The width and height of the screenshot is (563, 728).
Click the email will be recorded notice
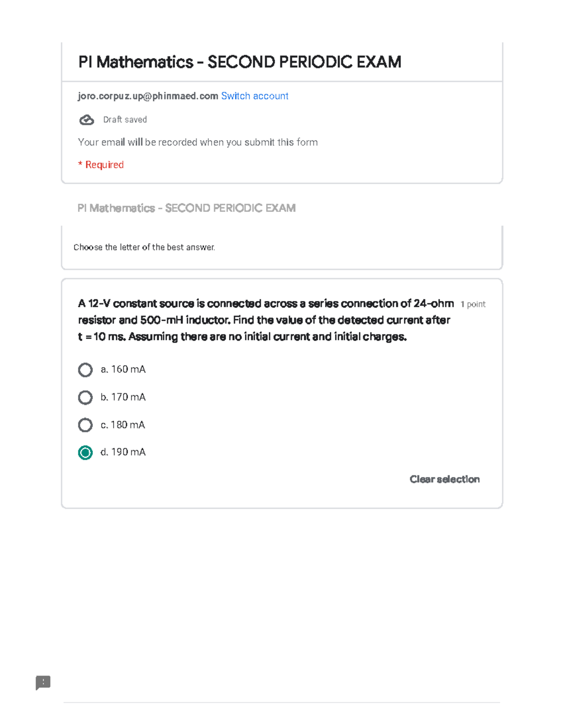pos(198,143)
